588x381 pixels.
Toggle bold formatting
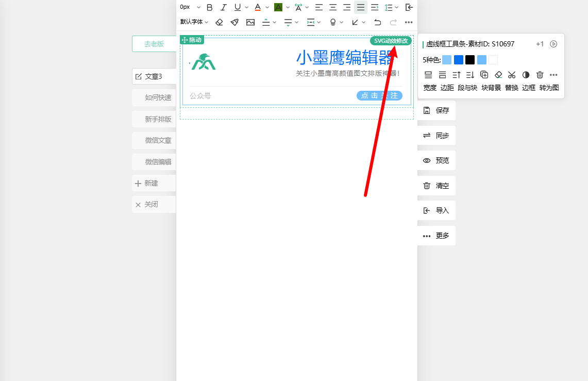pos(209,7)
